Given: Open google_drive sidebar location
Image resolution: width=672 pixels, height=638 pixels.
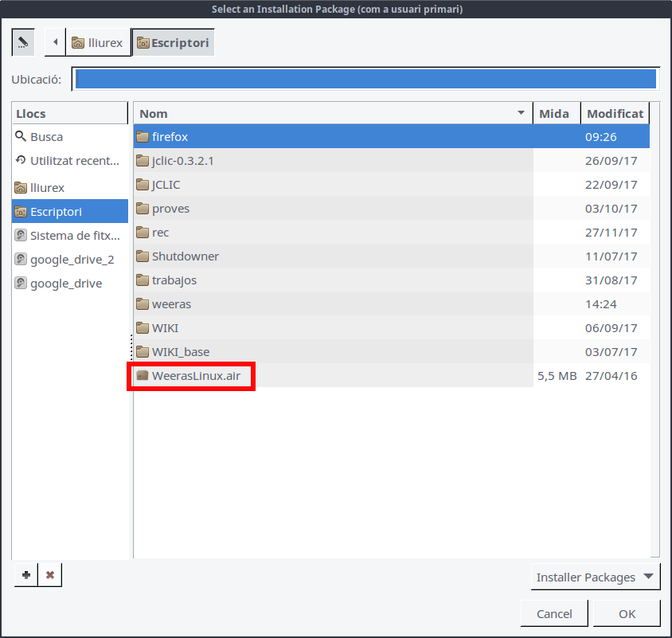Looking at the screenshot, I should pyautogui.click(x=65, y=284).
